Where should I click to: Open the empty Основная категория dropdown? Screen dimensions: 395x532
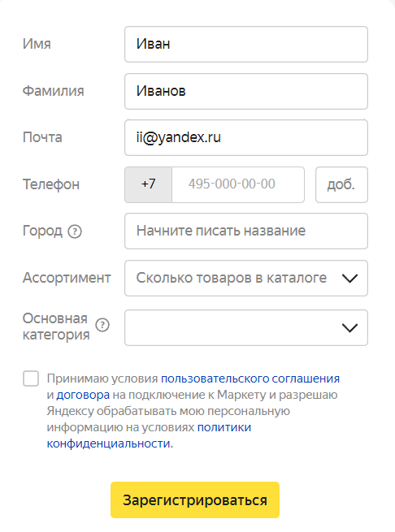[246, 328]
